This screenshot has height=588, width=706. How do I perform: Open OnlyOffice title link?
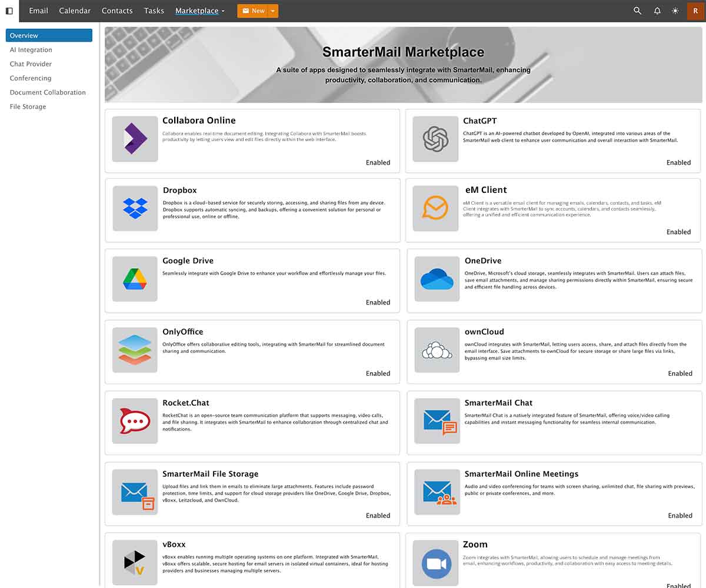183,332
